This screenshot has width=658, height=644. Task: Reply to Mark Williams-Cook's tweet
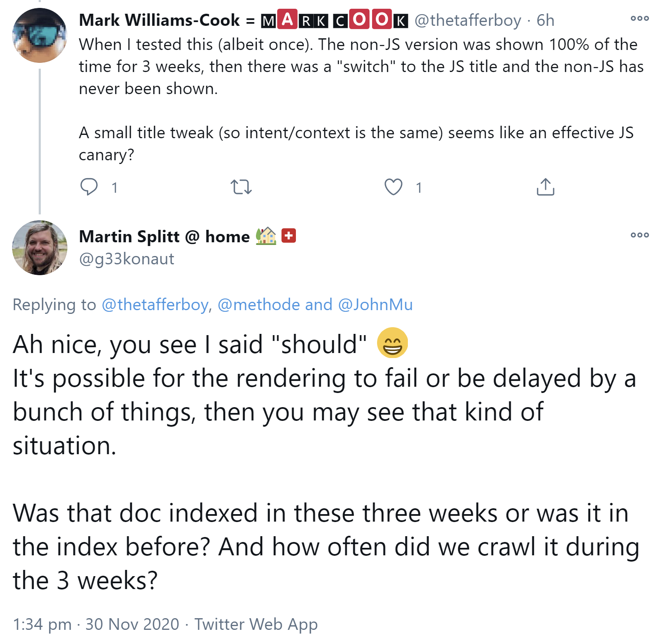(89, 187)
